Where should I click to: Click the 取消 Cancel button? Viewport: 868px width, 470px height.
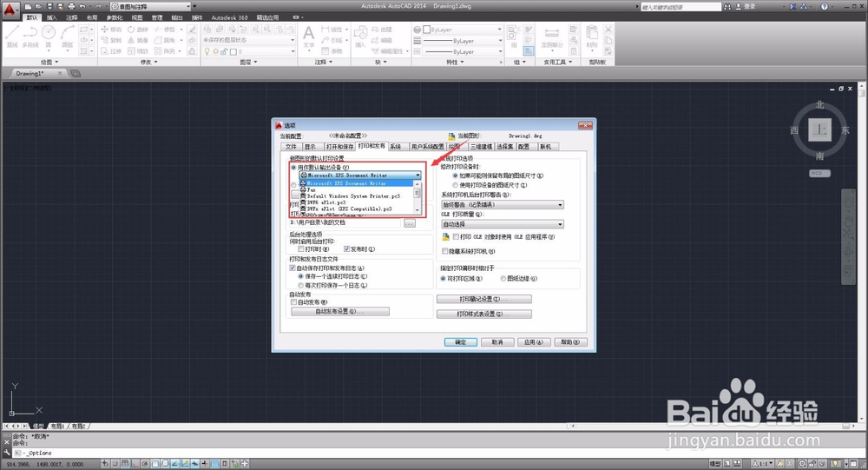(497, 342)
